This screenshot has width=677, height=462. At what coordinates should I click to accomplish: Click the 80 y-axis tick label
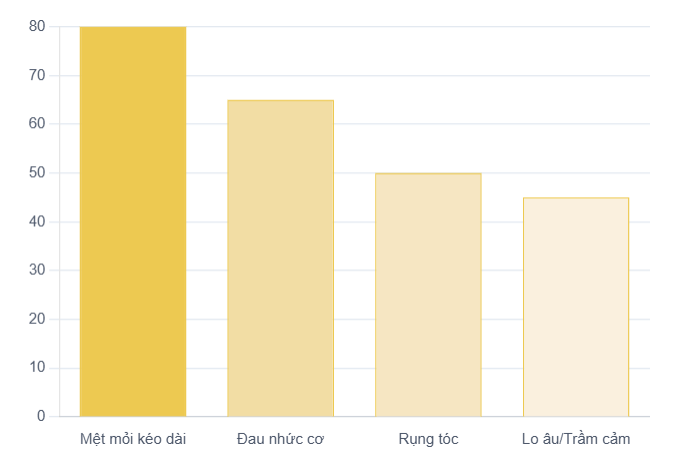37,27
